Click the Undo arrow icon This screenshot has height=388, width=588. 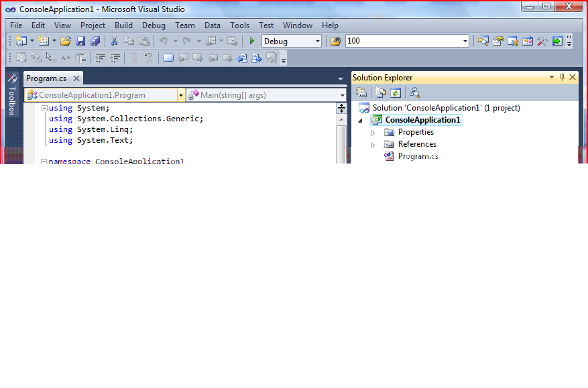click(x=164, y=41)
